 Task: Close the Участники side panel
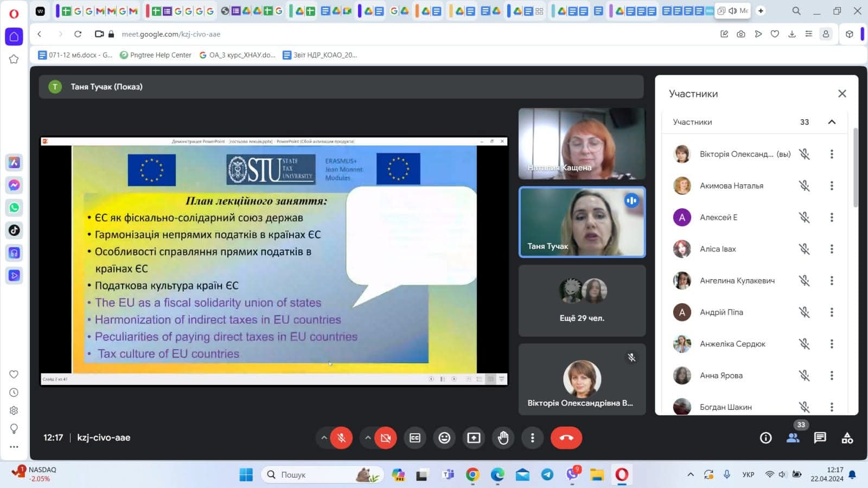pyautogui.click(x=841, y=94)
